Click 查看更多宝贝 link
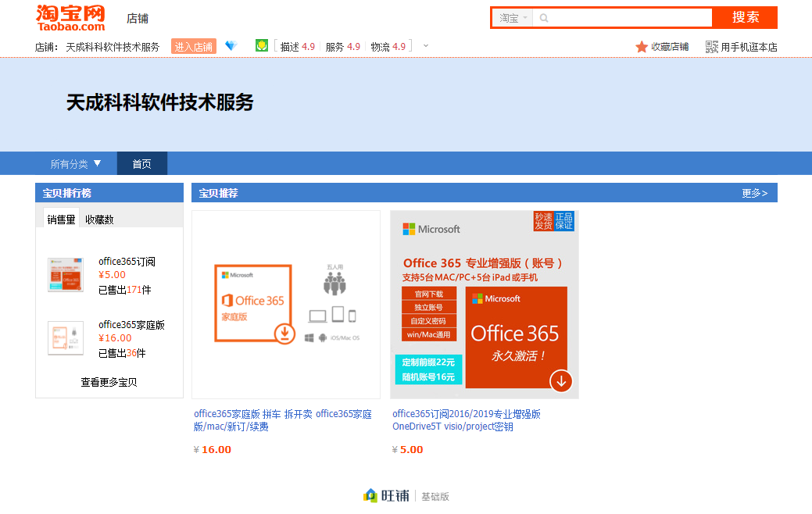This screenshot has height=514, width=812. [109, 382]
